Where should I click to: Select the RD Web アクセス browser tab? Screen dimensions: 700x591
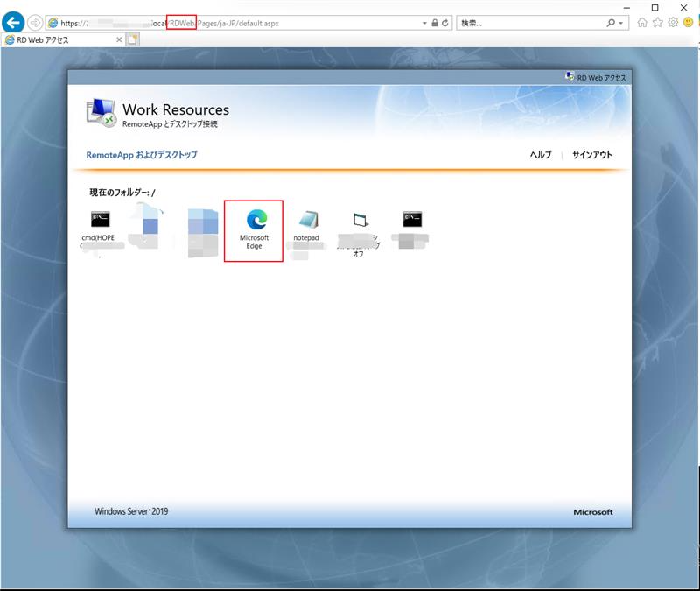click(62, 39)
